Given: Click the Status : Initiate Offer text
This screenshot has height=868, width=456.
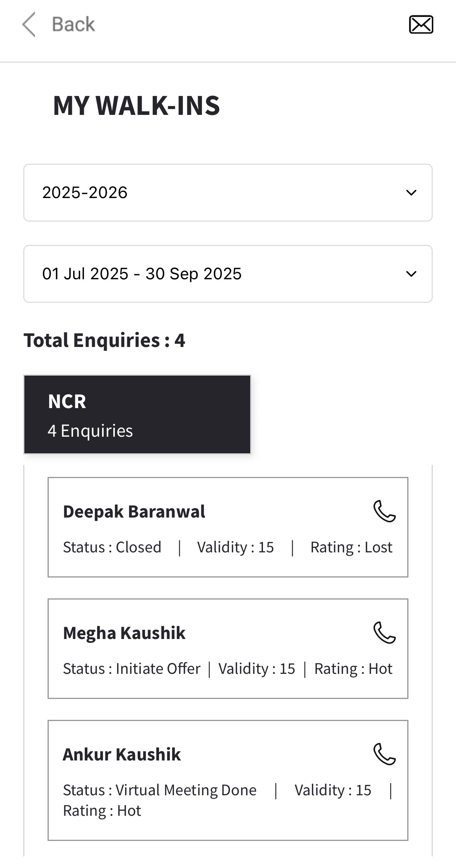Looking at the screenshot, I should click(x=132, y=669).
